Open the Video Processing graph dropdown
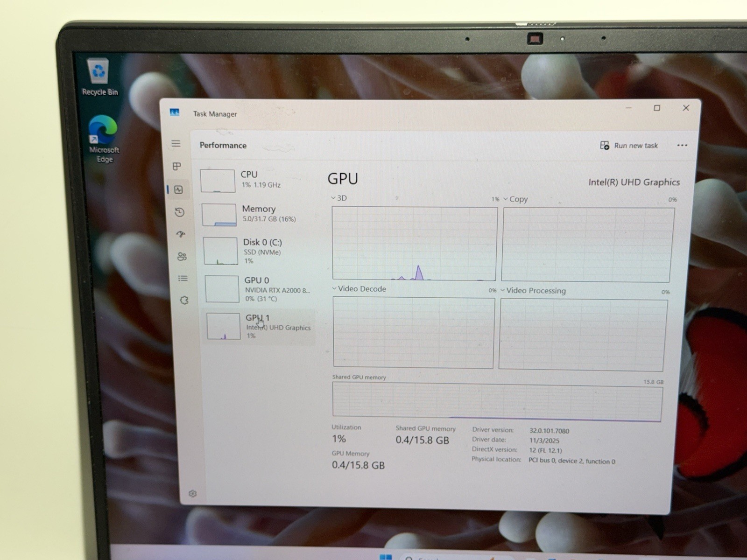The image size is (747, 560). [x=533, y=290]
